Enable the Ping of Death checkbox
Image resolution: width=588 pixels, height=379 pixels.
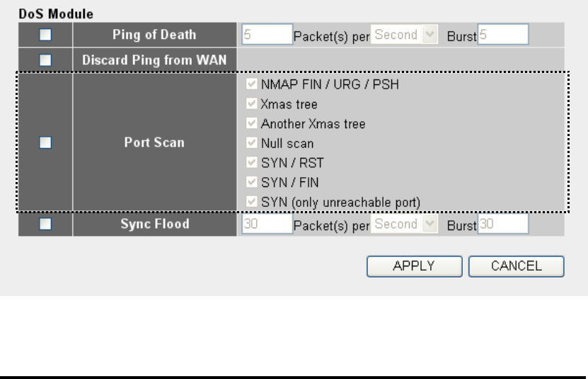tap(45, 33)
